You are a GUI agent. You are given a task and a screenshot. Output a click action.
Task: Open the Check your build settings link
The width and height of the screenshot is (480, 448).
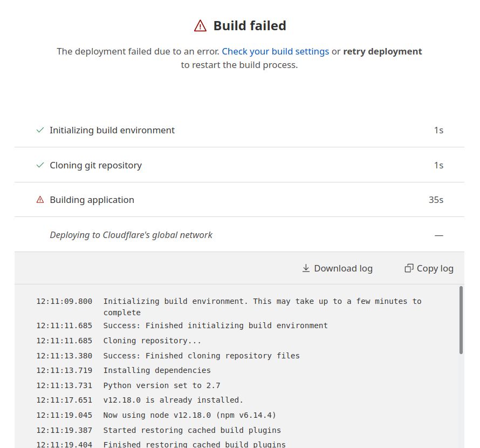[x=275, y=52]
